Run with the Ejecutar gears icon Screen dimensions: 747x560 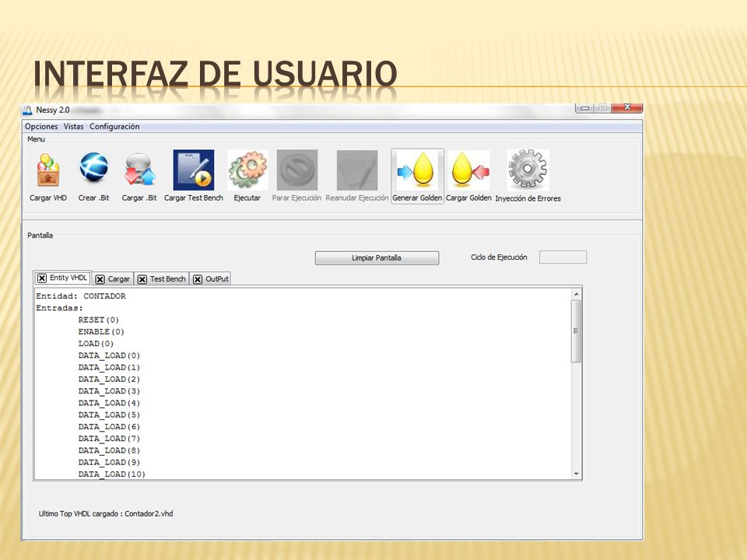247,170
